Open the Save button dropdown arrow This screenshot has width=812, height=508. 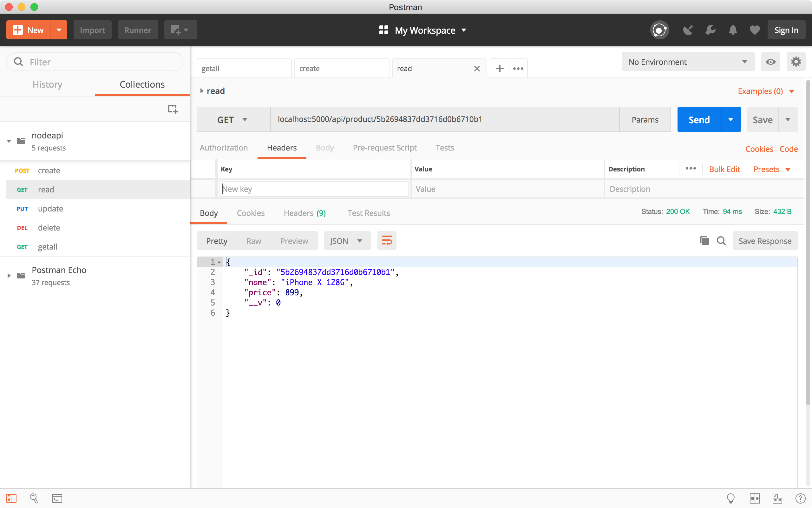tap(788, 120)
